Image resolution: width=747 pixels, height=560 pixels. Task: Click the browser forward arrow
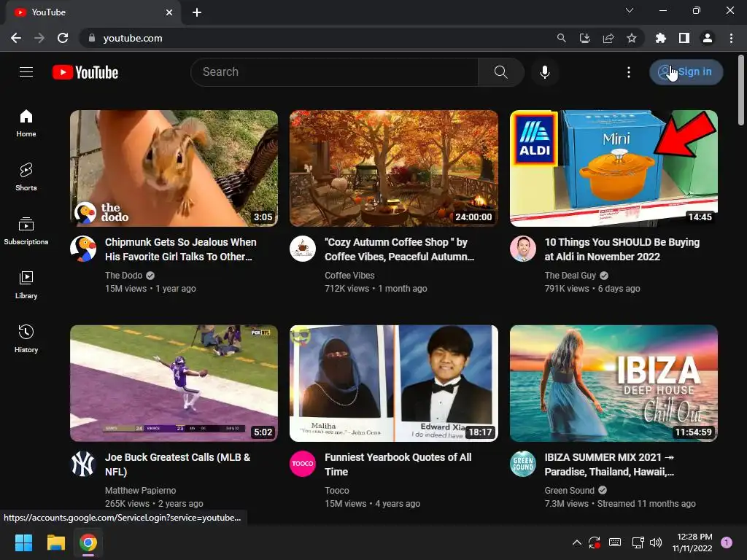pyautogui.click(x=39, y=38)
